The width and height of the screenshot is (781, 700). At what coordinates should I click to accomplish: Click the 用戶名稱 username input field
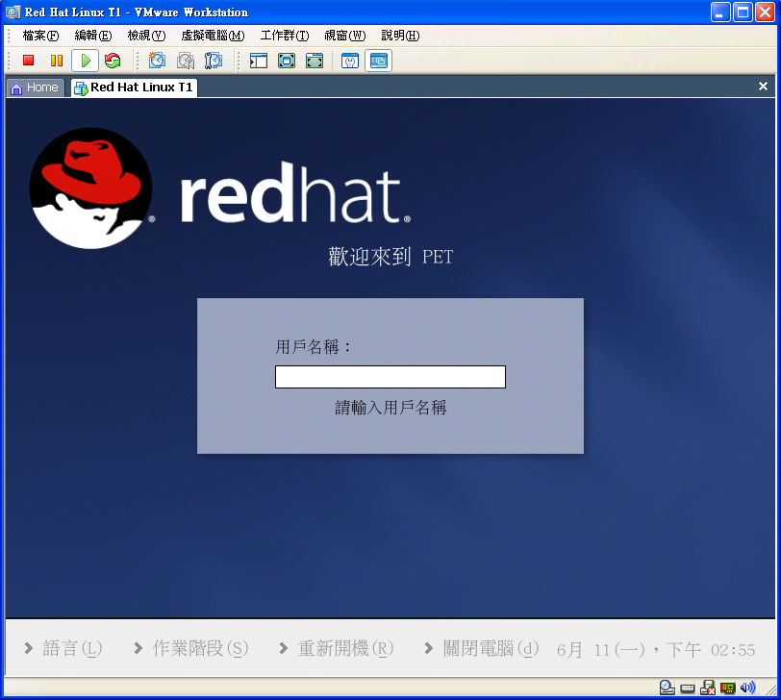click(x=390, y=377)
